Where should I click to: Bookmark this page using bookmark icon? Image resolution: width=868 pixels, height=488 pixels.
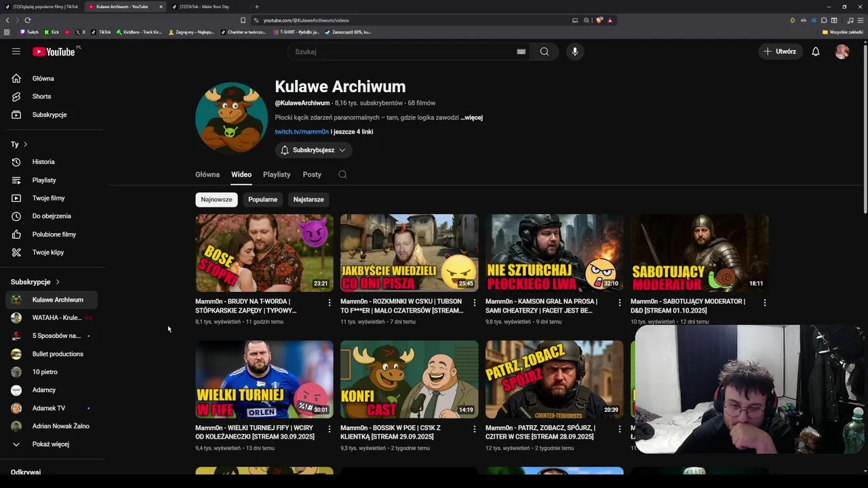[x=243, y=20]
